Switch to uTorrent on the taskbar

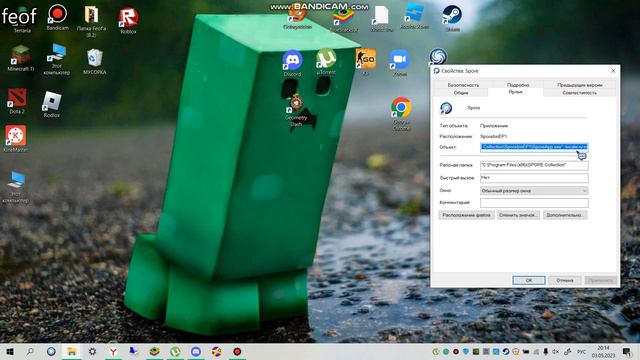175,351
